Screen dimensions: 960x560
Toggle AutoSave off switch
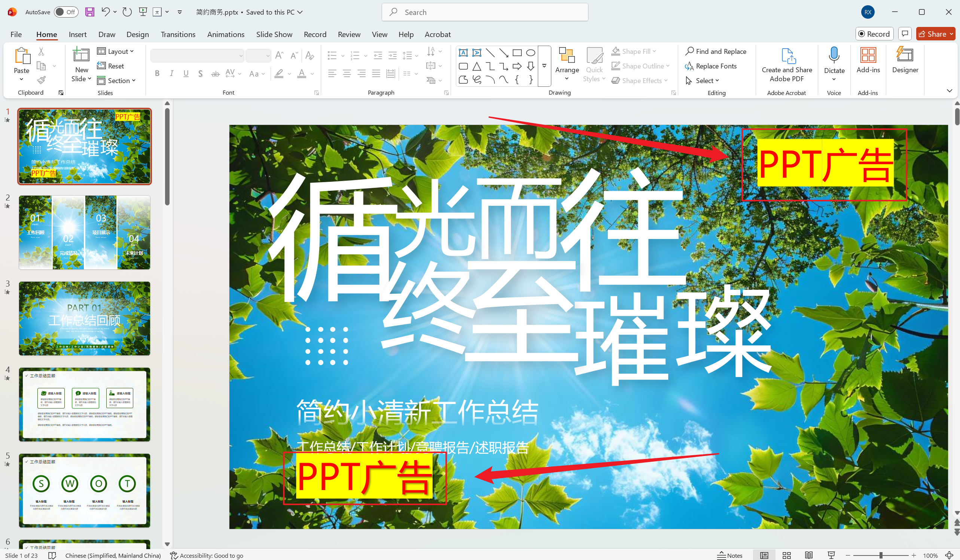65,12
